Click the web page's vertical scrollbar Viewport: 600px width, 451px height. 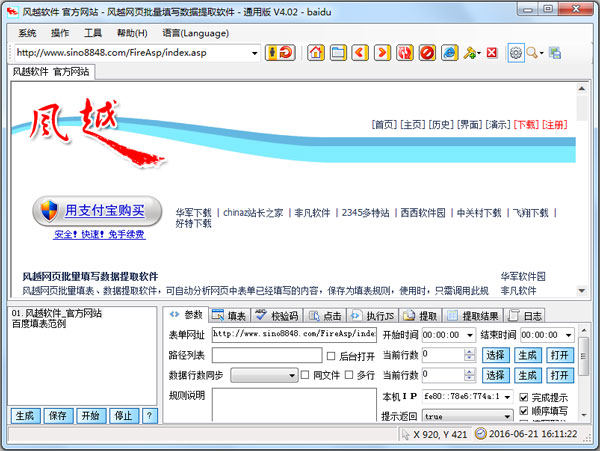(582, 190)
